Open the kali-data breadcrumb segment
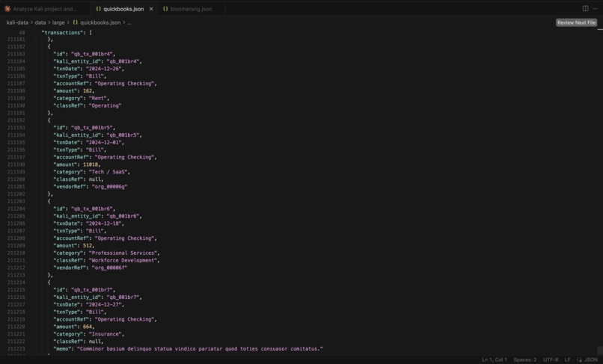 click(x=17, y=22)
